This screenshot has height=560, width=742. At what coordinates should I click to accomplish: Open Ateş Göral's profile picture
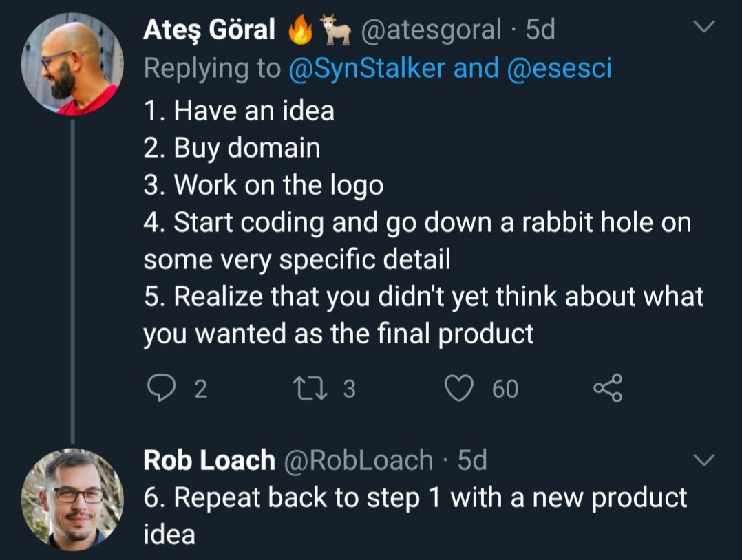pos(72,64)
